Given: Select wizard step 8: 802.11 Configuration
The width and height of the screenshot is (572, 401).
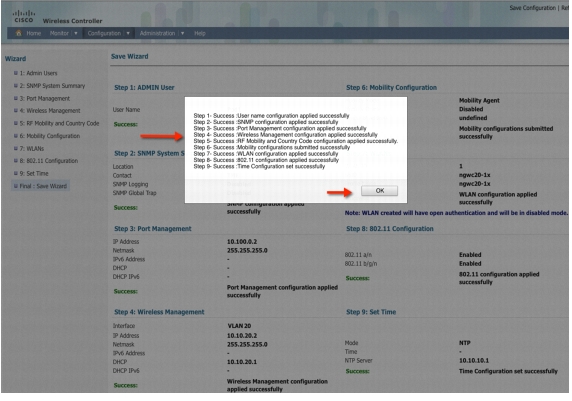Looking at the screenshot, I should click(x=49, y=161).
